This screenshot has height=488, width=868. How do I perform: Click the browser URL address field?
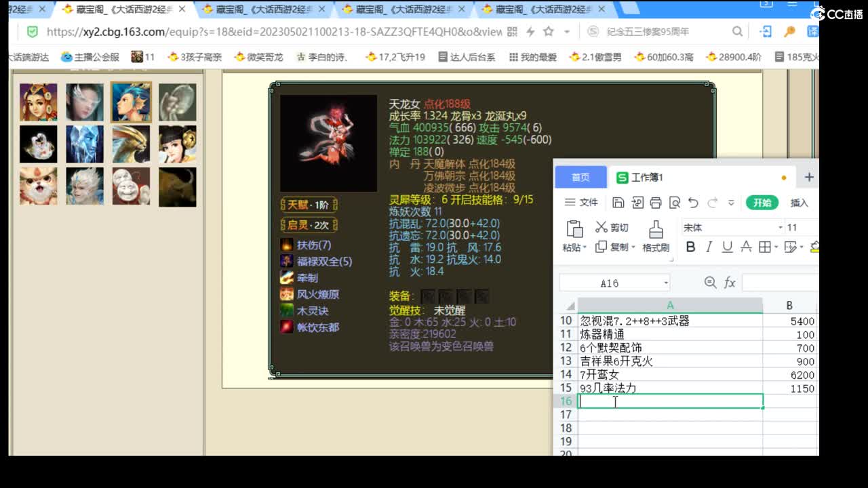click(x=274, y=32)
